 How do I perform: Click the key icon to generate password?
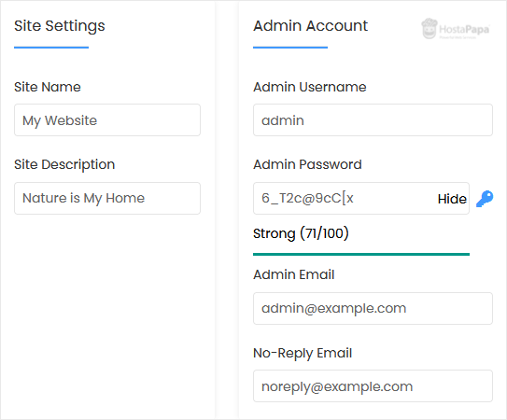(485, 199)
